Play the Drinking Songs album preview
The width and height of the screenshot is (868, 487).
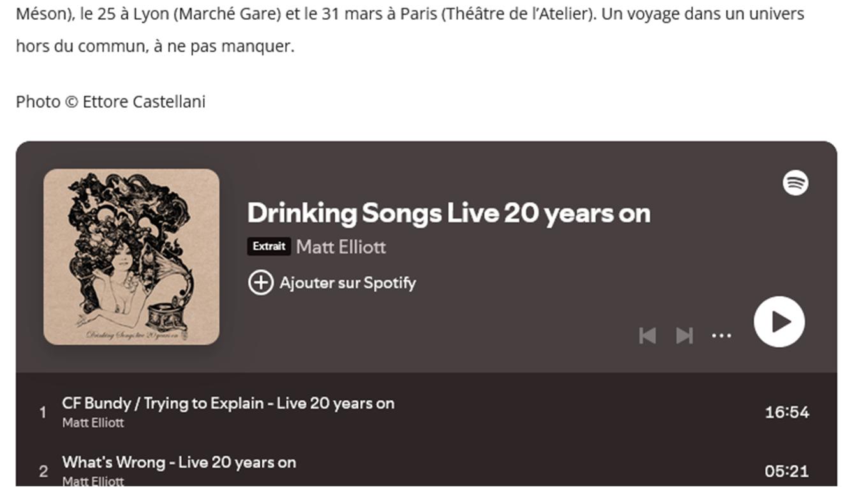(x=779, y=322)
